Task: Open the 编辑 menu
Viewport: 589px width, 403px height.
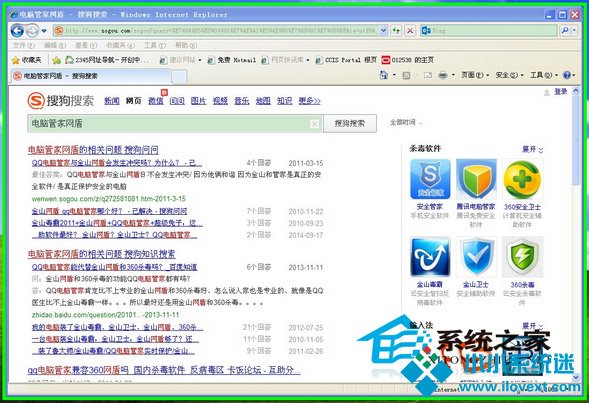Action: coord(55,45)
